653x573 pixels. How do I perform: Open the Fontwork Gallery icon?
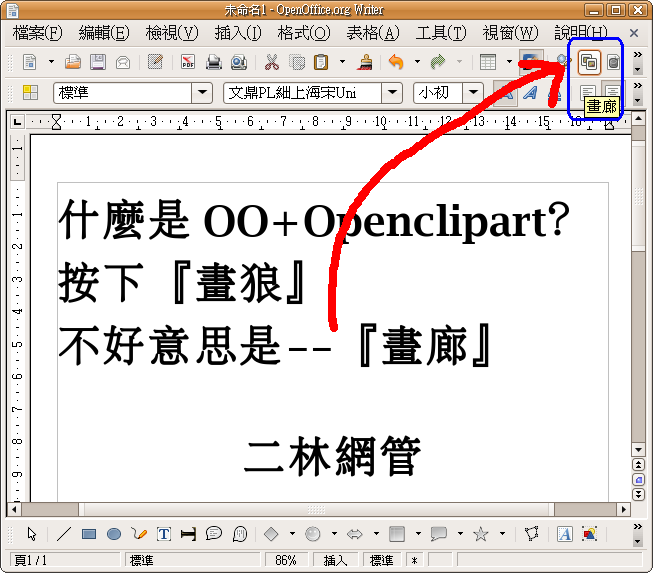pos(564,534)
